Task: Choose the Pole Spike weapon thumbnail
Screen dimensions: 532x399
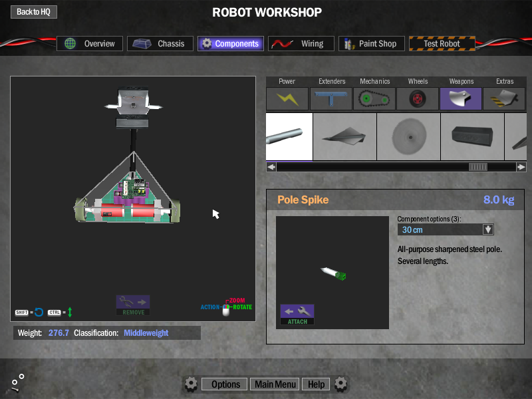Action: pyautogui.click(x=289, y=137)
